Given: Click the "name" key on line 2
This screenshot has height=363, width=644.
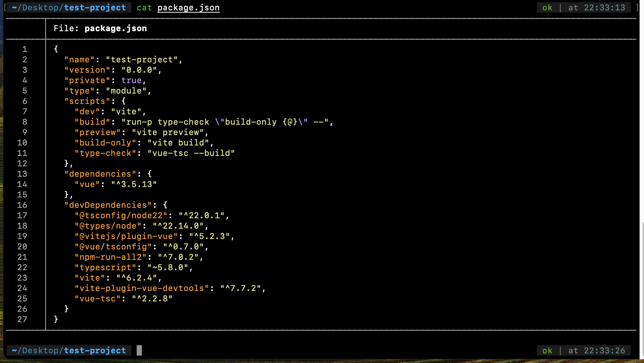Looking at the screenshot, I should [79, 60].
